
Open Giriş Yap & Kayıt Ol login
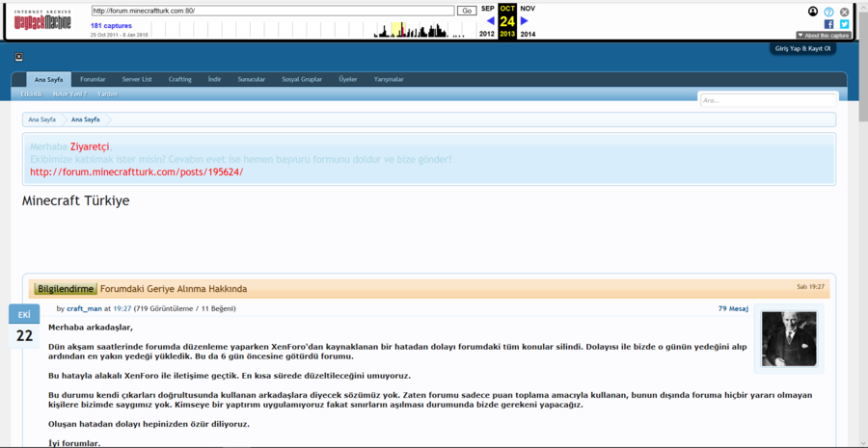point(802,49)
